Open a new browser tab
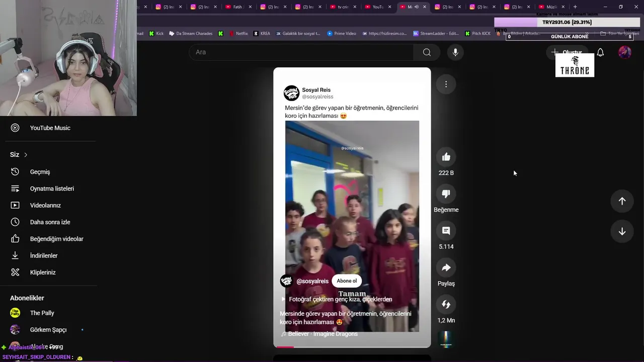 575,7
